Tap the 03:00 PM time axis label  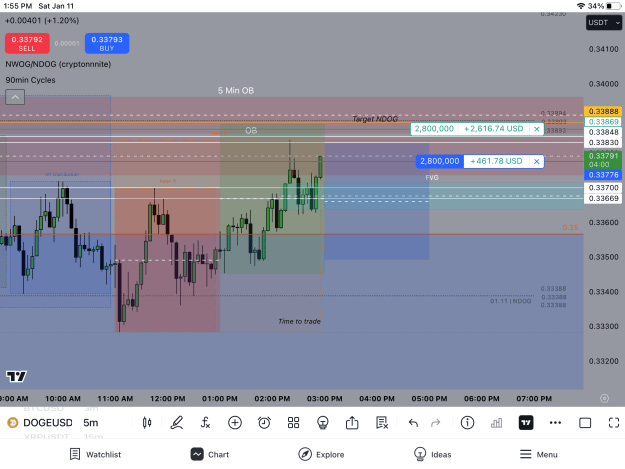[324, 398]
